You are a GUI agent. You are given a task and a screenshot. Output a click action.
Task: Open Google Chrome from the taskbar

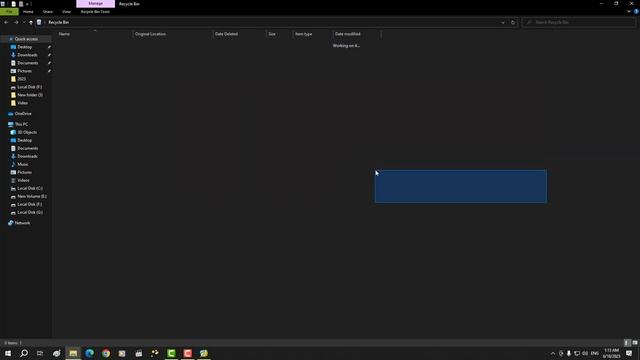click(x=106, y=353)
